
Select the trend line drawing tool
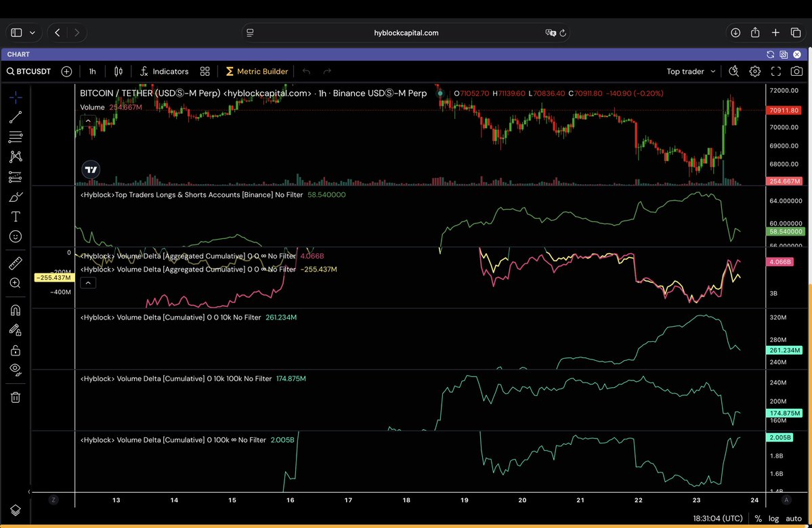tap(16, 118)
